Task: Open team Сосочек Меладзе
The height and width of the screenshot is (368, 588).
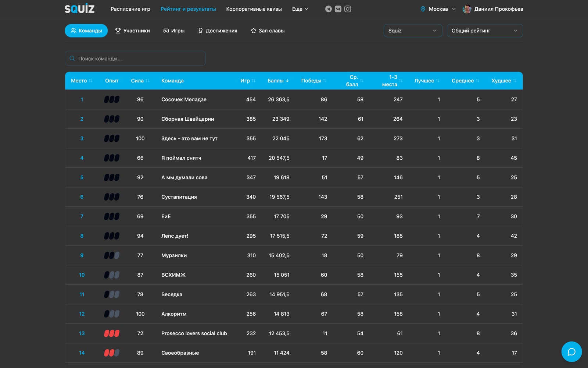Action: pos(184,99)
